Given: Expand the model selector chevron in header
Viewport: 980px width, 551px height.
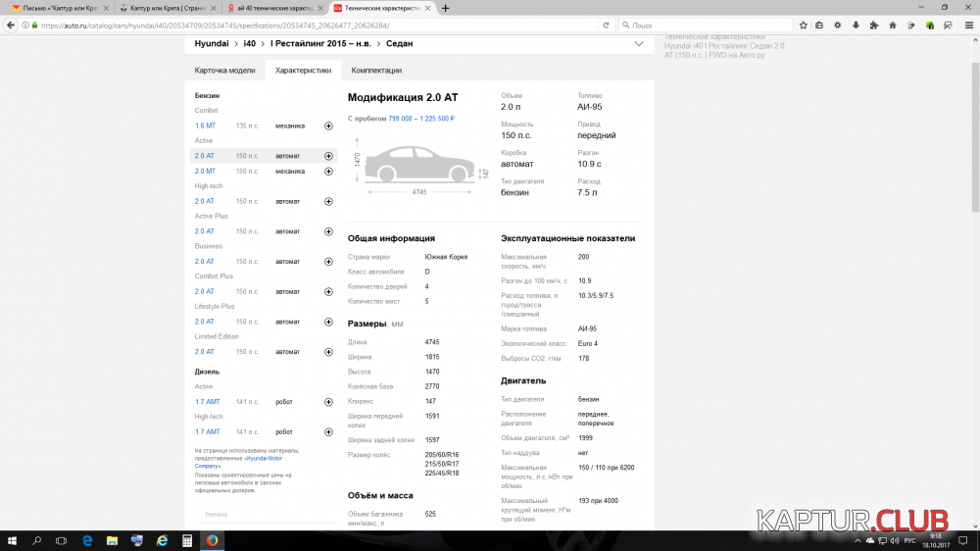Looking at the screenshot, I should (x=639, y=44).
